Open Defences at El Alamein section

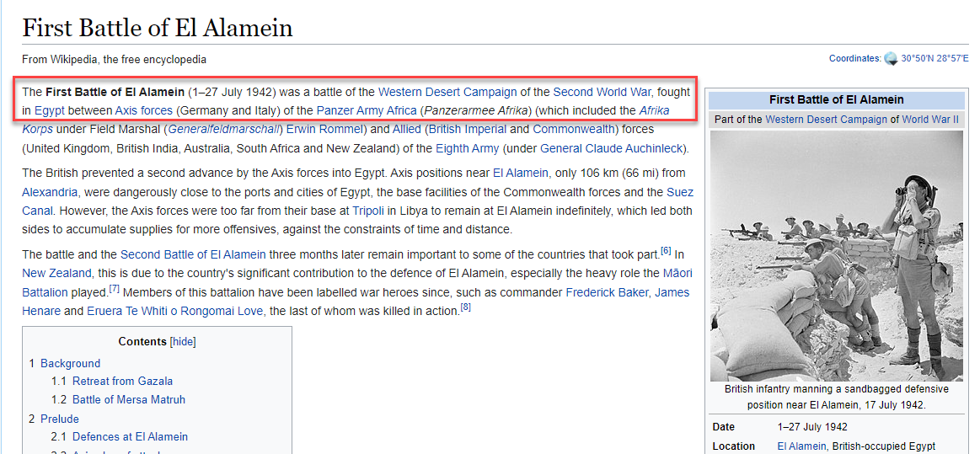130,437
